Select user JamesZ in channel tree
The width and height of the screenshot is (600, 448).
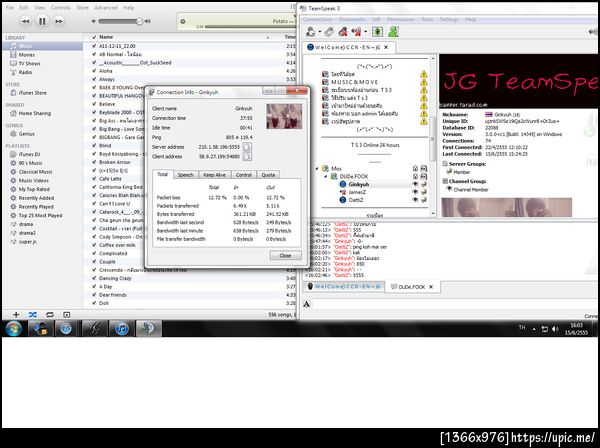pos(357,192)
